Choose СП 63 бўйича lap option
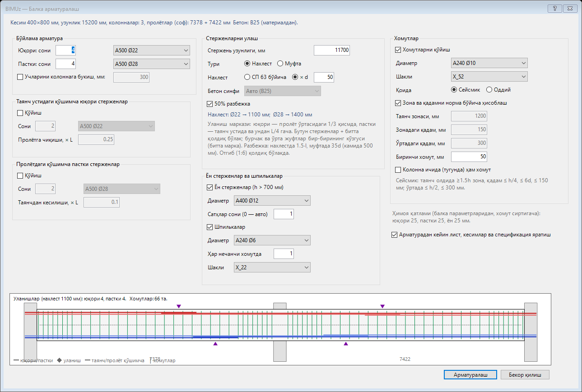Viewport: 582px width, 392px height. point(247,77)
